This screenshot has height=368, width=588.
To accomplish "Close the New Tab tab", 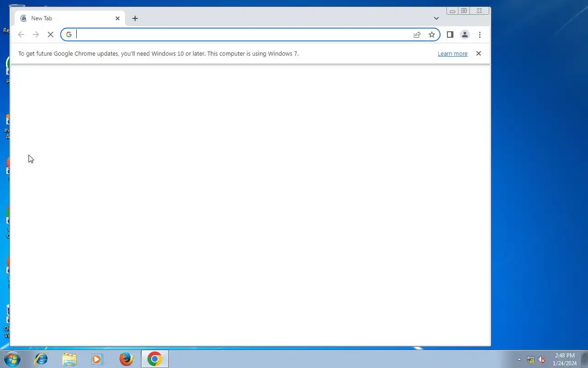I will coord(118,18).
